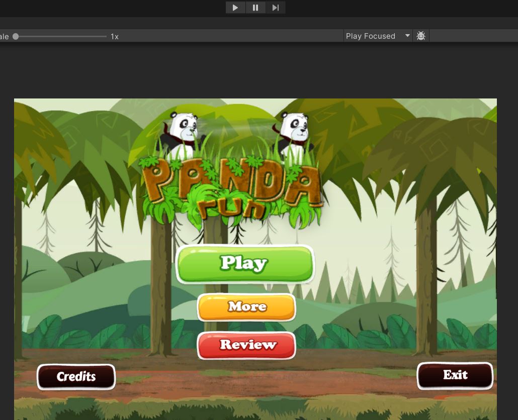The width and height of the screenshot is (518, 420).
Task: Click the Step frame forward button
Action: pyautogui.click(x=276, y=8)
